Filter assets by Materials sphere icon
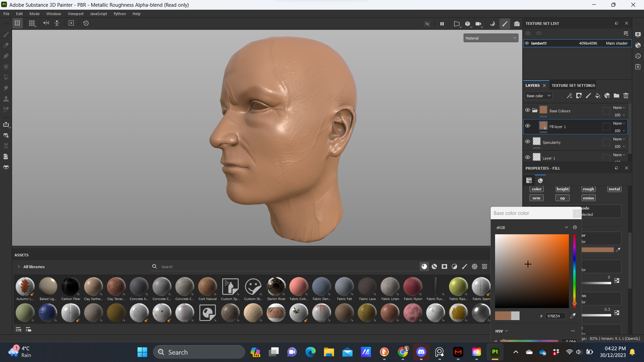 coord(424,266)
